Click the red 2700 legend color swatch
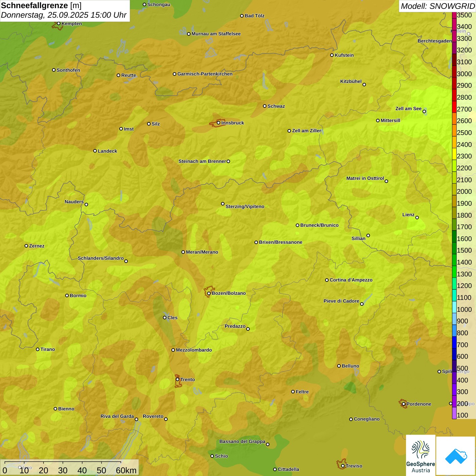Viewport: 476px width, 476px height. pyautogui.click(x=454, y=107)
